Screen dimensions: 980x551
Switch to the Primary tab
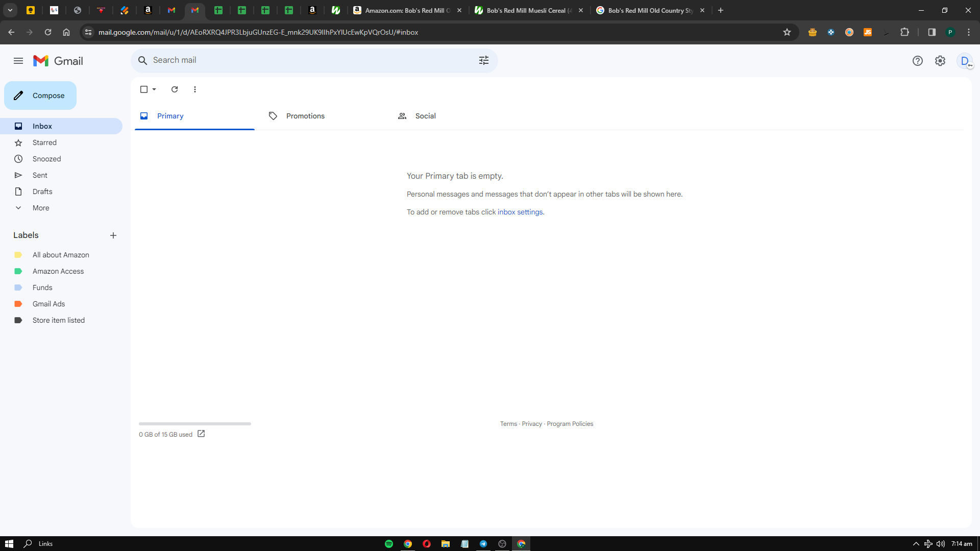tap(194, 116)
